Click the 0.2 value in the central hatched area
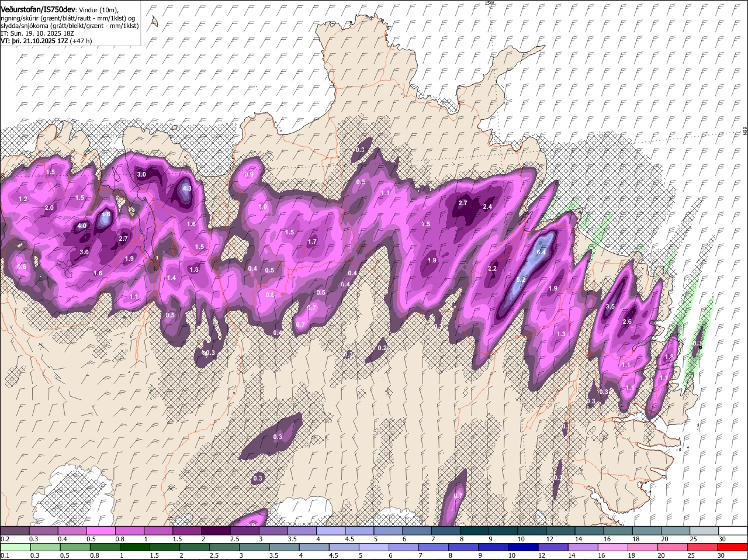Viewport: 748px width, 560px height. [382, 348]
